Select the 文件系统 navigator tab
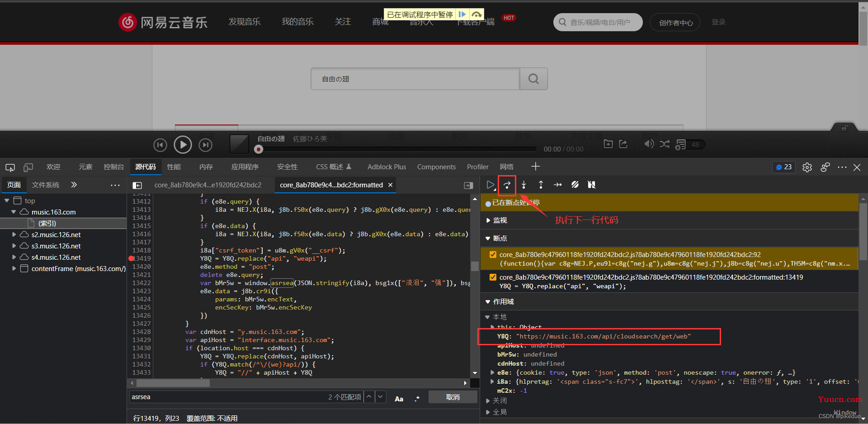 click(x=45, y=185)
